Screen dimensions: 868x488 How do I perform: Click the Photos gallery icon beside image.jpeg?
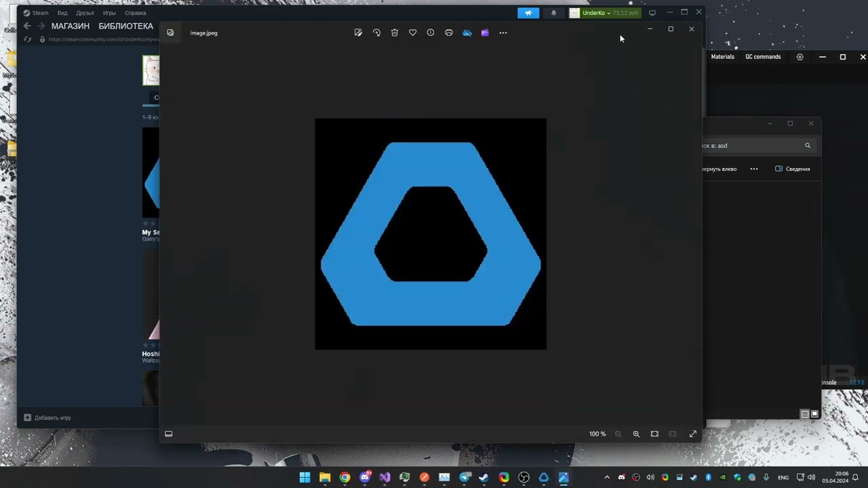click(x=170, y=33)
